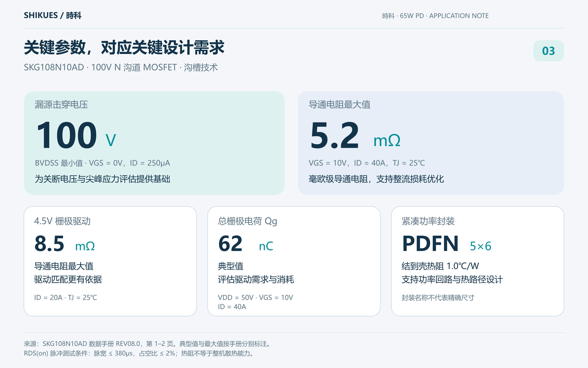Click the '总栅极电荷 Qg' card label

click(x=247, y=221)
